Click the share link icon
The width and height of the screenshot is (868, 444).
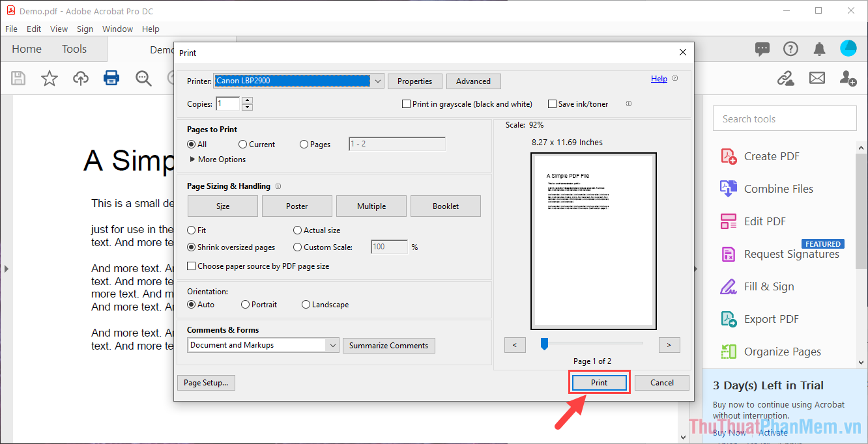(x=786, y=78)
